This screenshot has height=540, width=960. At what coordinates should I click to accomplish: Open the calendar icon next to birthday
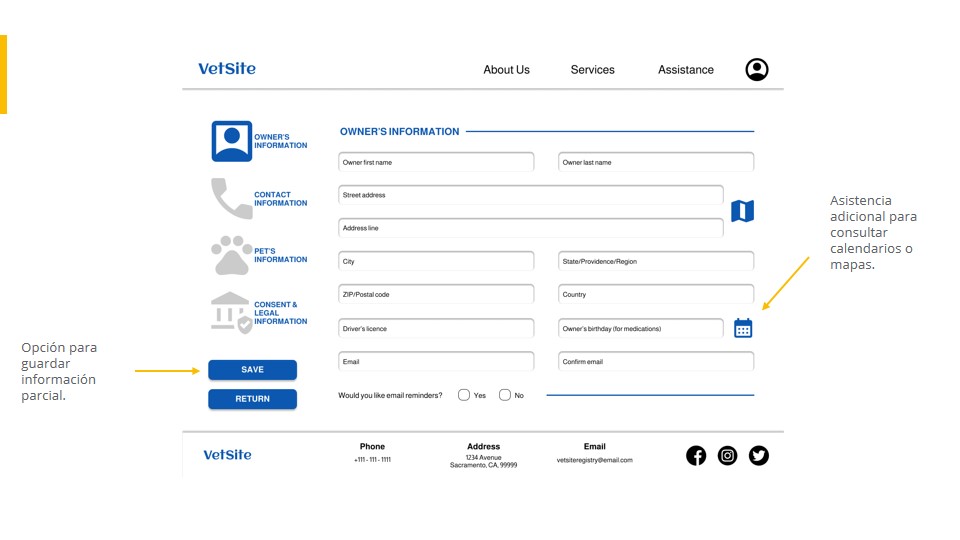(x=743, y=328)
